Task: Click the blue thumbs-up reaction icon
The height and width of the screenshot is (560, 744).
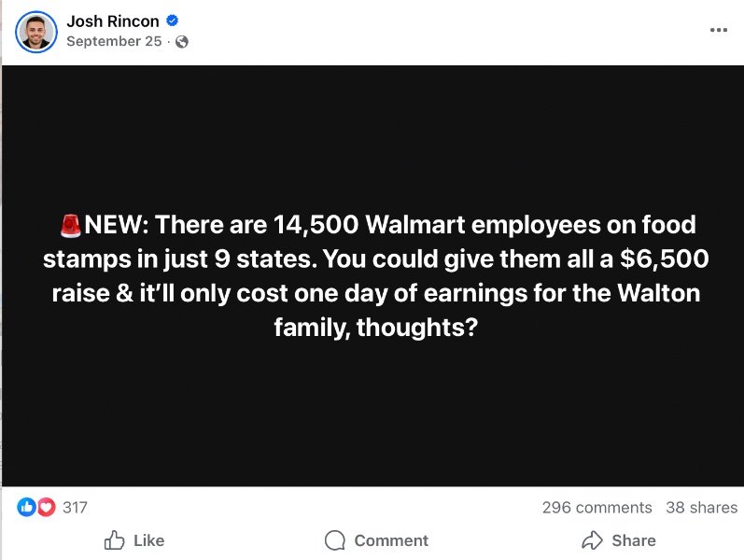Action: pyautogui.click(x=26, y=507)
